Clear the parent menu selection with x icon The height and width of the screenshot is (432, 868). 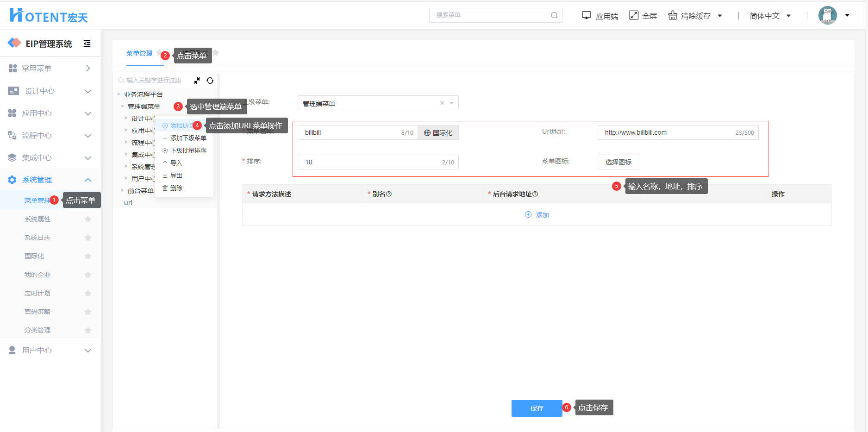tap(442, 103)
